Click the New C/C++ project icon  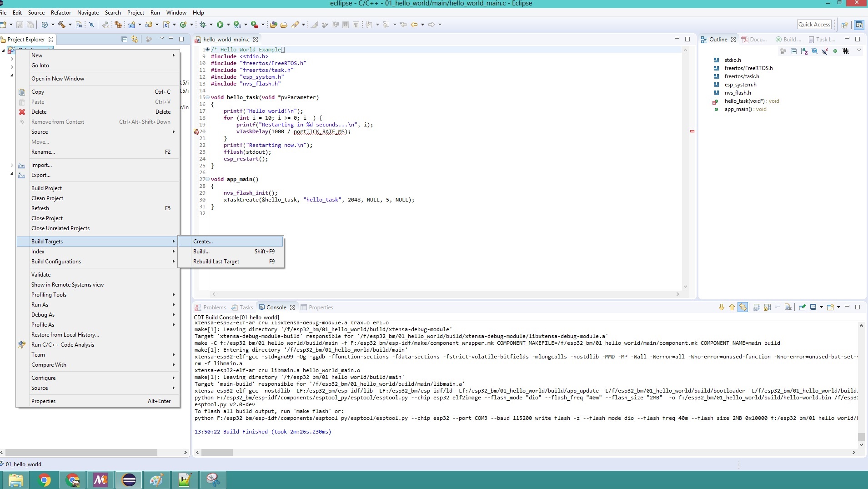point(131,25)
